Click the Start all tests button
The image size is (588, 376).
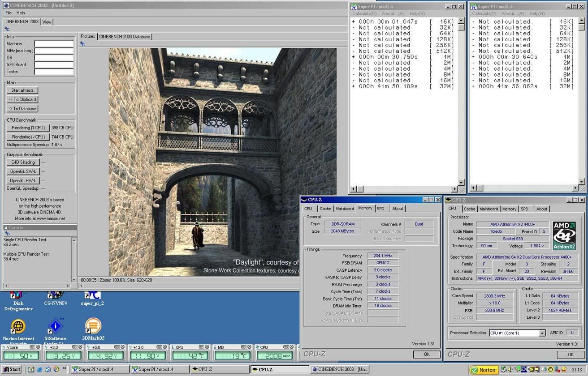pyautogui.click(x=22, y=90)
